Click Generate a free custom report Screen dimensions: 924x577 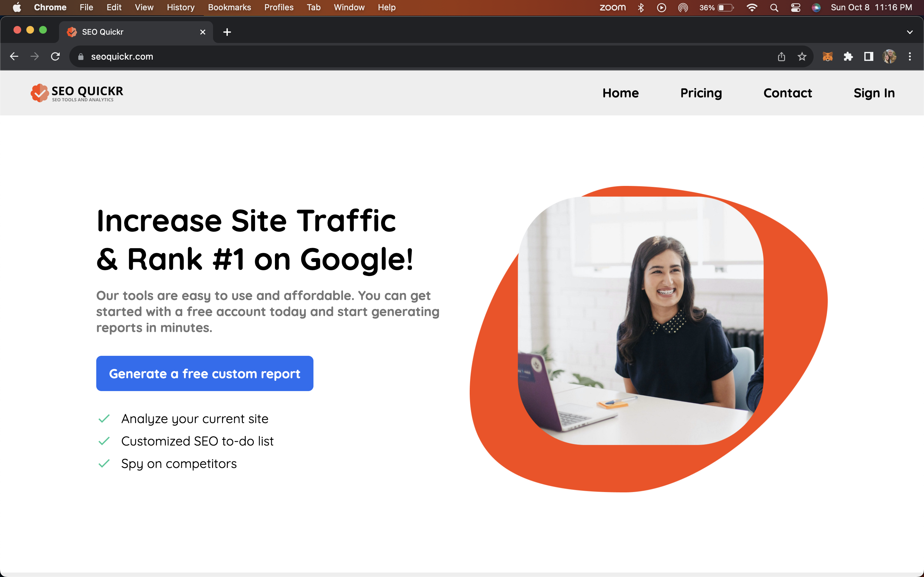click(205, 373)
